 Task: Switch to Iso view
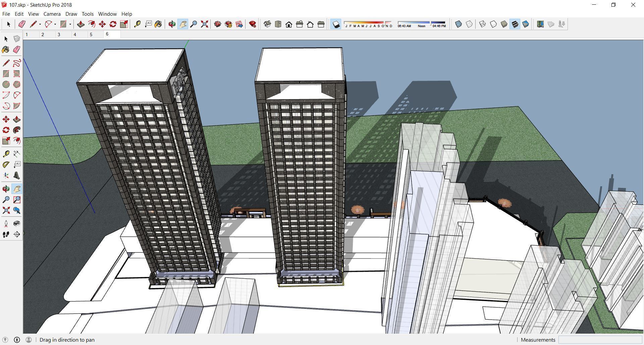pyautogui.click(x=267, y=24)
